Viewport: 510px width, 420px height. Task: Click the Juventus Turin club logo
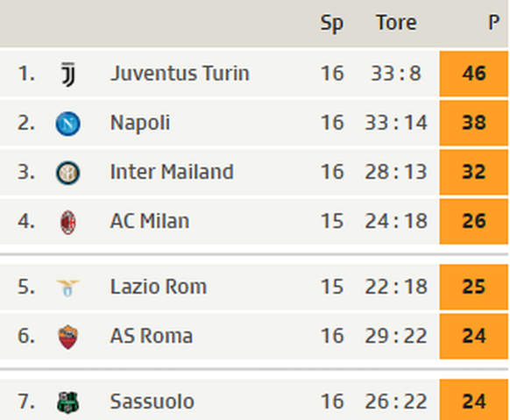pyautogui.click(x=68, y=75)
